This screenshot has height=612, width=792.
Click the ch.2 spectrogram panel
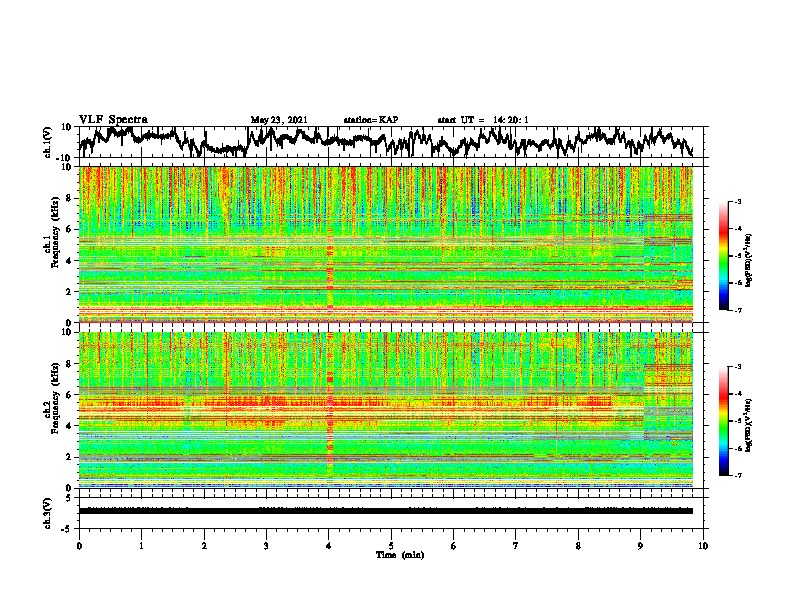(x=386, y=410)
